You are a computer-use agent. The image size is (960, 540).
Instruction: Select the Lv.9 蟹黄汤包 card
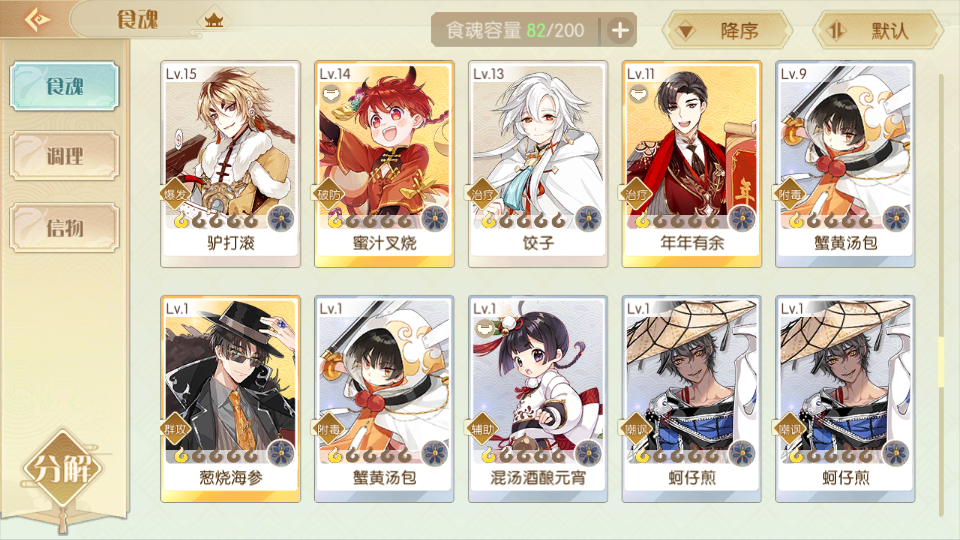tap(845, 164)
